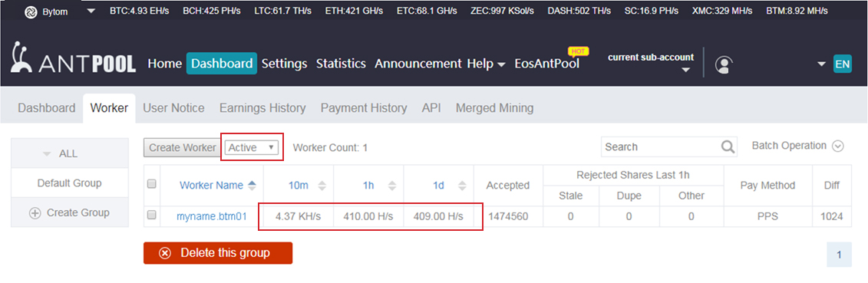Open the Bytom coin selector dropdown arrow
The height and width of the screenshot is (283, 868).
(x=91, y=11)
